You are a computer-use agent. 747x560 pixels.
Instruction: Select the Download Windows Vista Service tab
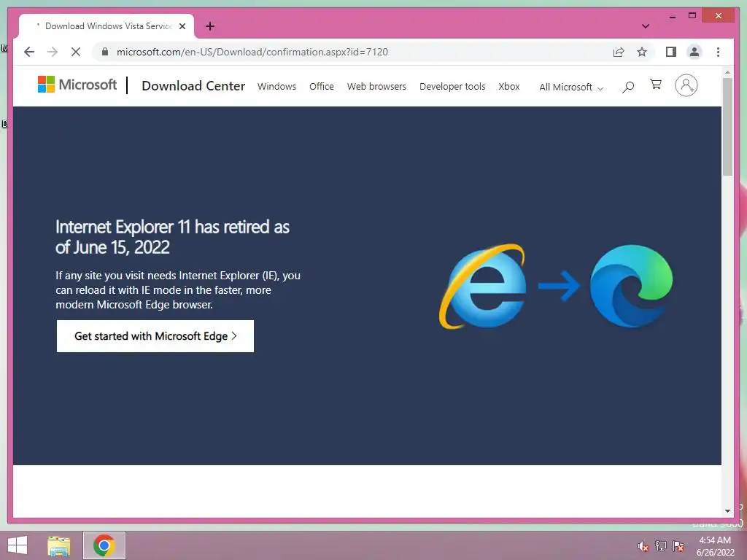(107, 26)
